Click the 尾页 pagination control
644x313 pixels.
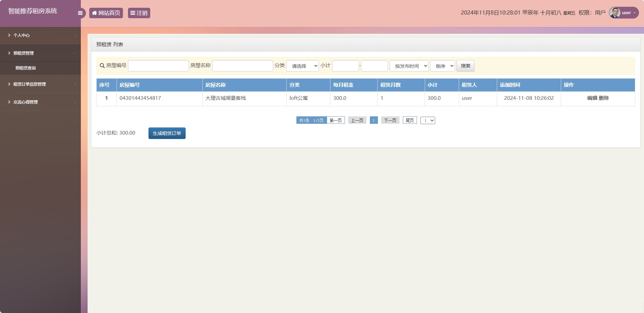coord(410,120)
